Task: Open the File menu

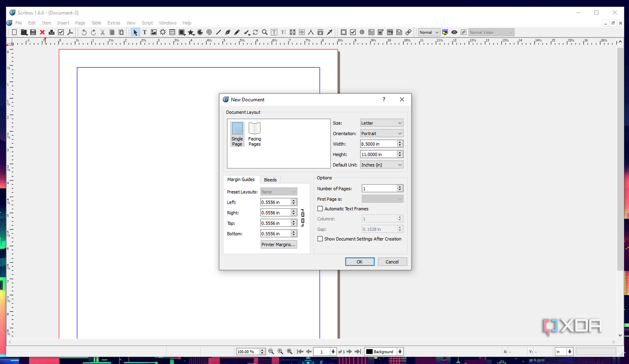Action: click(x=19, y=23)
